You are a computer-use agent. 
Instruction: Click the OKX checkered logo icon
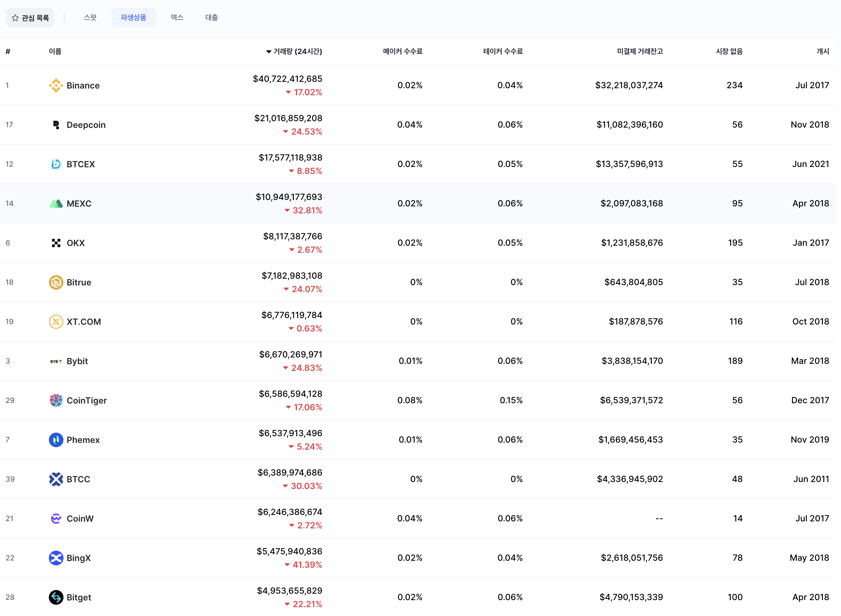[56, 243]
